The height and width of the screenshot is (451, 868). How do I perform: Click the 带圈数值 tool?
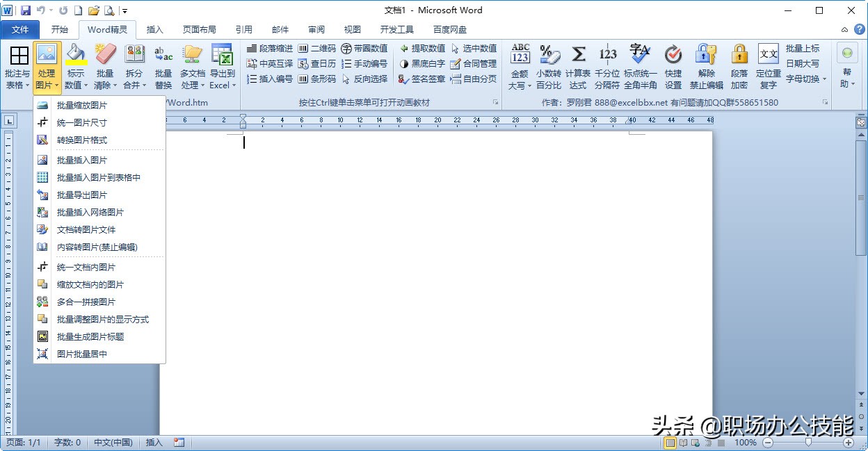[x=364, y=49]
